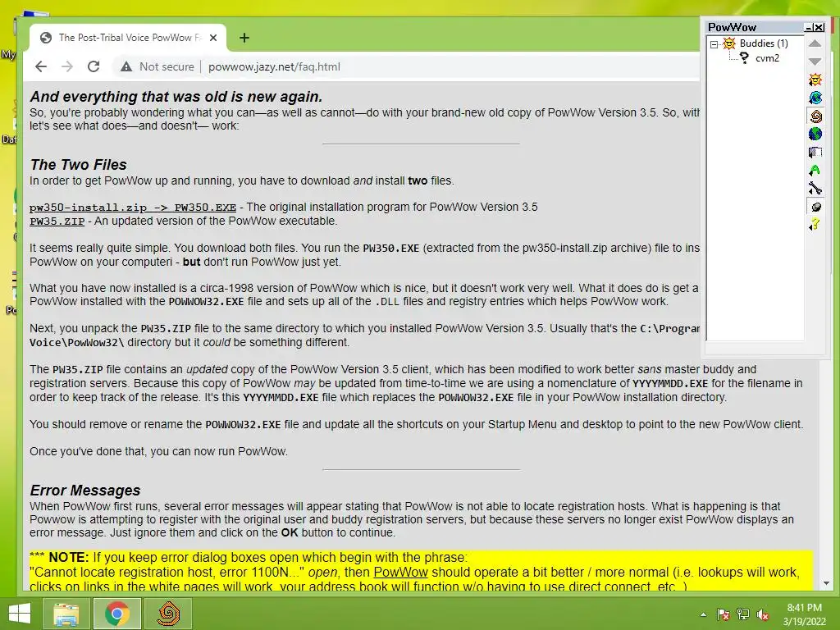The image size is (840, 630).
Task: Close the PowWow window
Action: [x=819, y=27]
